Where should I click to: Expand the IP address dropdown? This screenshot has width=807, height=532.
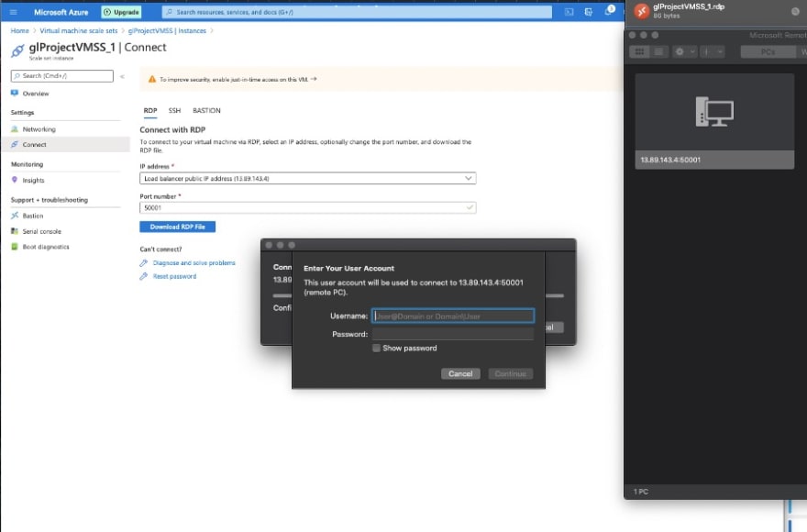[308, 178]
